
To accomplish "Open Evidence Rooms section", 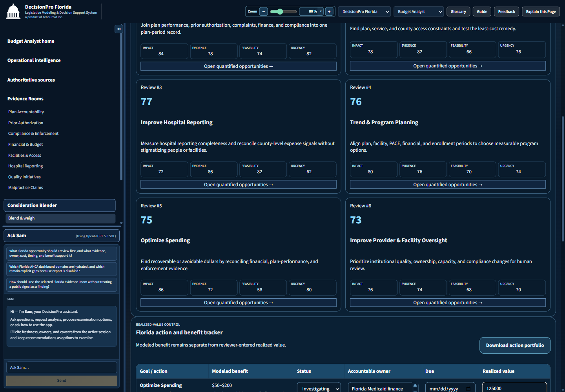I will pos(26,99).
